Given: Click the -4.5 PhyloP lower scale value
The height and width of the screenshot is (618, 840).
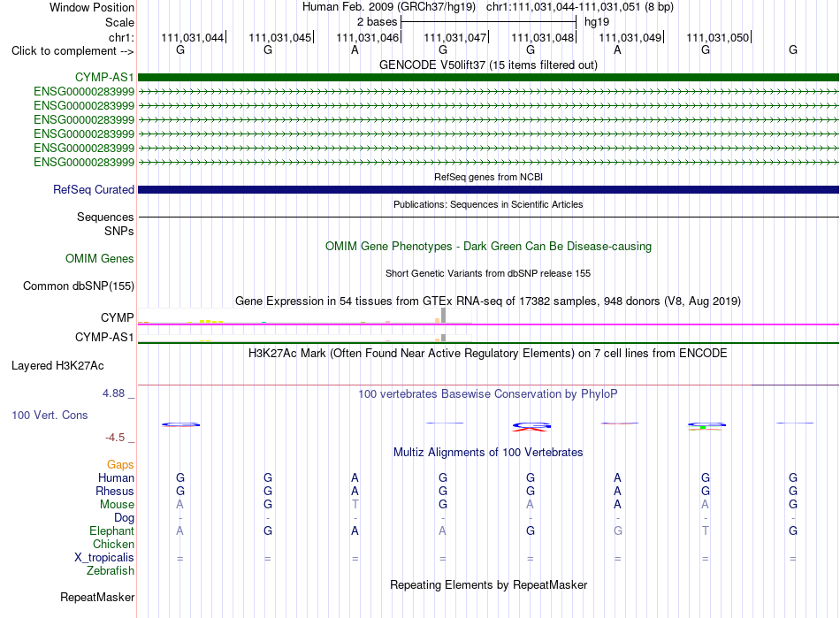Looking at the screenshot, I should click(x=115, y=438).
